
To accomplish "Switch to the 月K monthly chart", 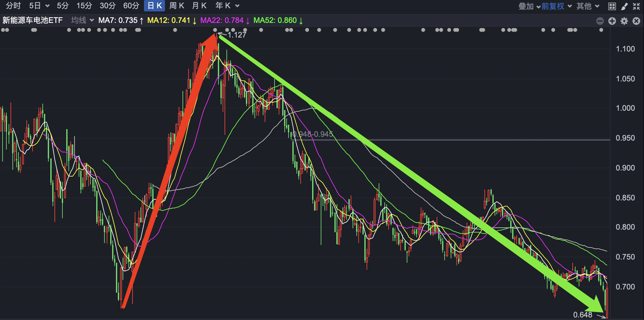I will [x=199, y=6].
